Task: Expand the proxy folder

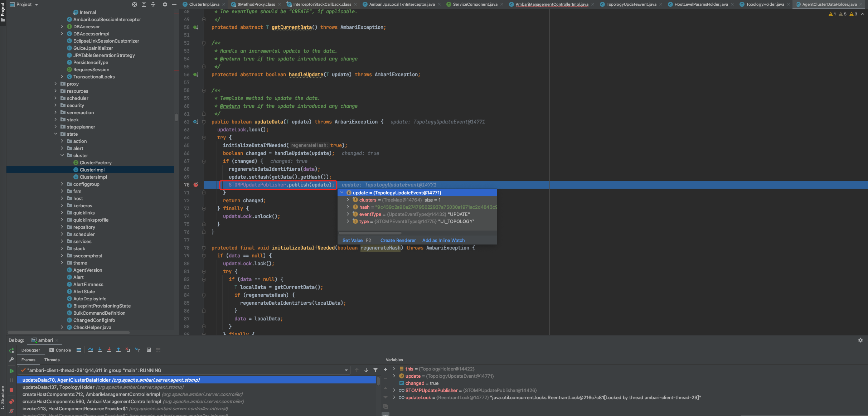Action: (x=55, y=84)
